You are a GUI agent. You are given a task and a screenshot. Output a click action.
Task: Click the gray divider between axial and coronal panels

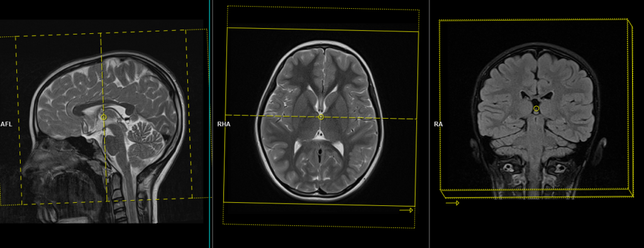[x=429, y=124]
